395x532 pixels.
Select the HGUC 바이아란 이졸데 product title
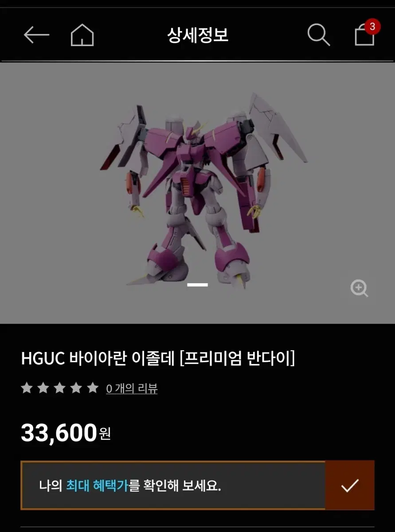(158, 358)
